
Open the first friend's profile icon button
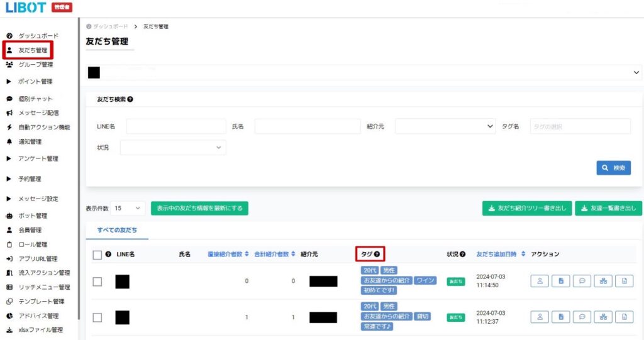click(x=540, y=282)
